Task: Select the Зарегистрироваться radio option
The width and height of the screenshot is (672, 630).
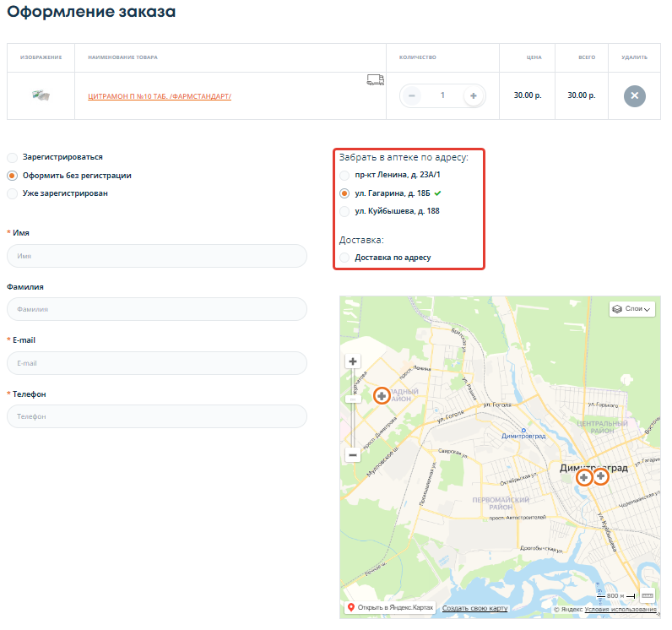Action: click(x=12, y=157)
